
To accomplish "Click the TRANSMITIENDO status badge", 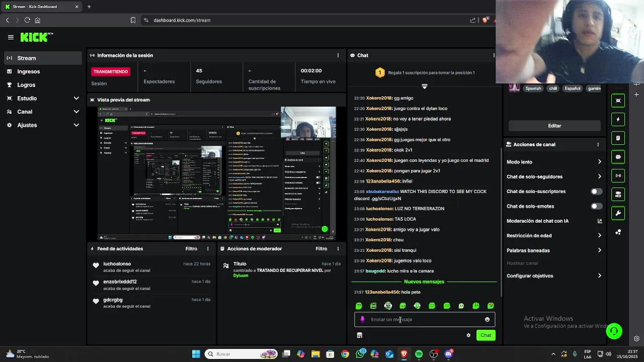I will point(111,72).
